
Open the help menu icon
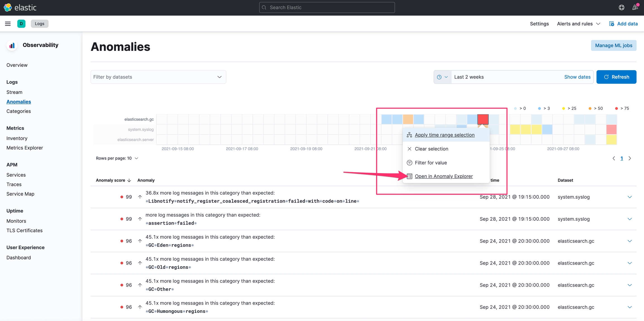click(x=621, y=8)
